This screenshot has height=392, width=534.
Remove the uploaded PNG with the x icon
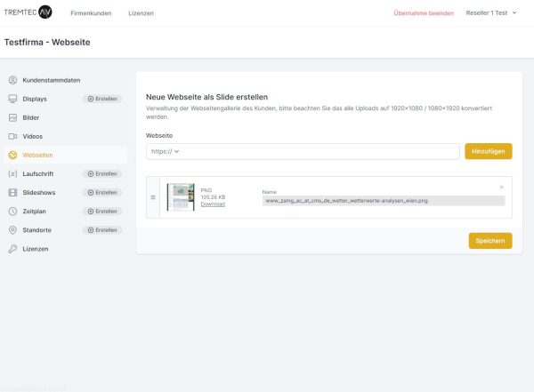tap(501, 187)
